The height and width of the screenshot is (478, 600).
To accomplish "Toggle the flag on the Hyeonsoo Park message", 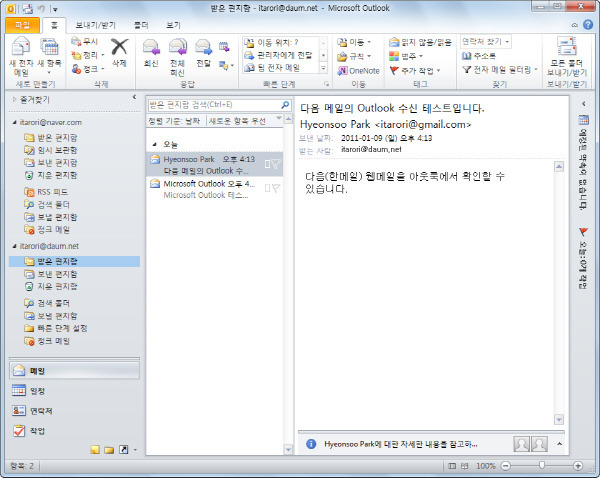I will tap(276, 164).
